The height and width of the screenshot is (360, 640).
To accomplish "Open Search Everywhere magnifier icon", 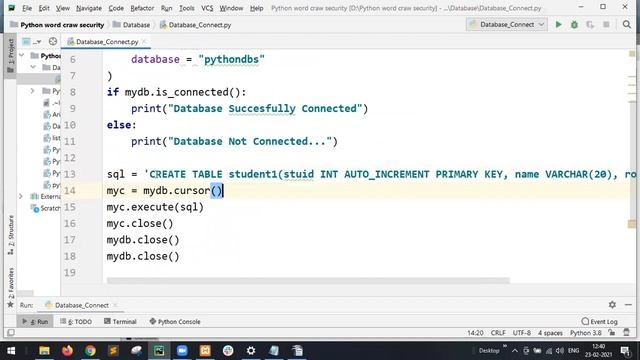I will click(627, 24).
